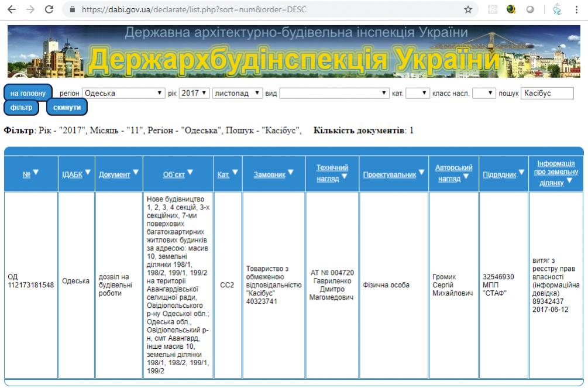The height and width of the screenshot is (388, 588).
Task: Click sort arrow next to № column
Action: pyautogui.click(x=36, y=173)
